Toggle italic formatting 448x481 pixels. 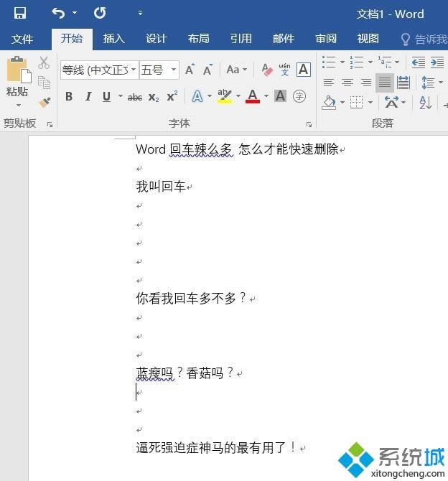coord(88,97)
